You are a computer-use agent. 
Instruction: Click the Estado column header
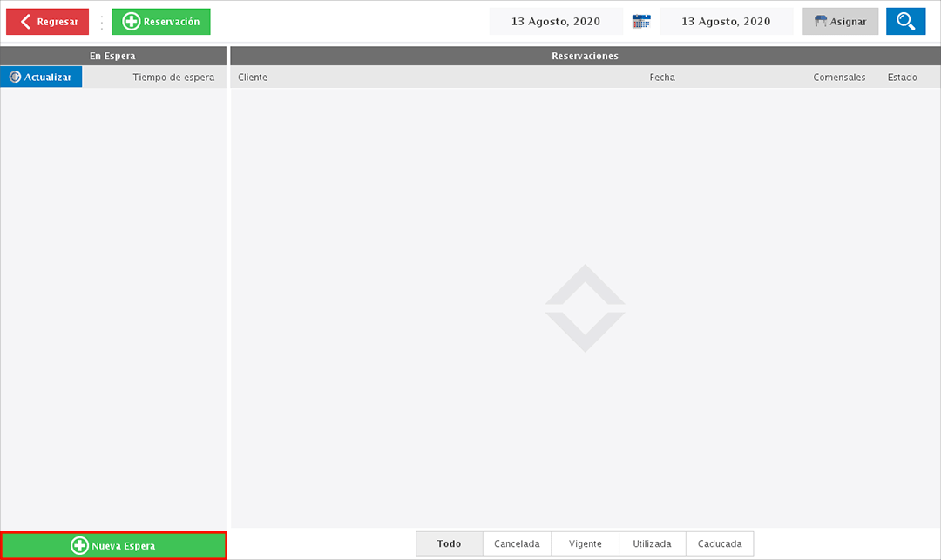click(902, 77)
